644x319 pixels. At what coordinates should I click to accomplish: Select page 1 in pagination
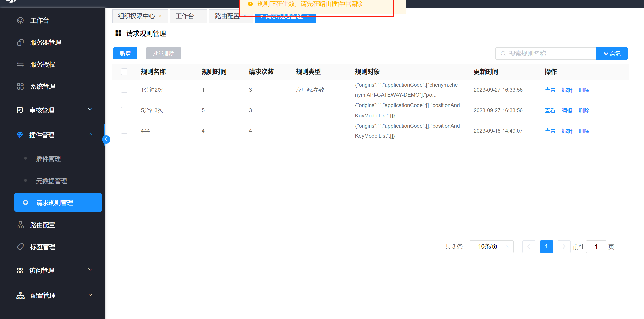[546, 246]
